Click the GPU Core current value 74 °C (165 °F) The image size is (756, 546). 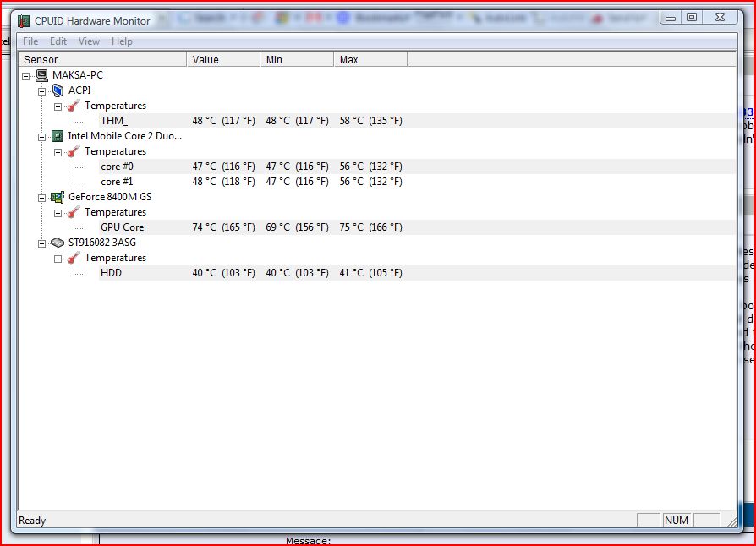(x=224, y=227)
